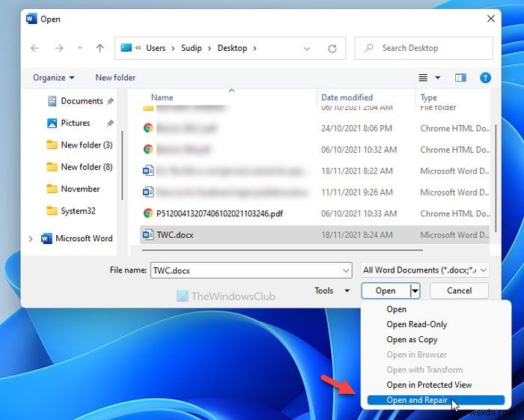Click the vertical scrollbar of file list
Screen dimensions: 524x420
[496, 178]
